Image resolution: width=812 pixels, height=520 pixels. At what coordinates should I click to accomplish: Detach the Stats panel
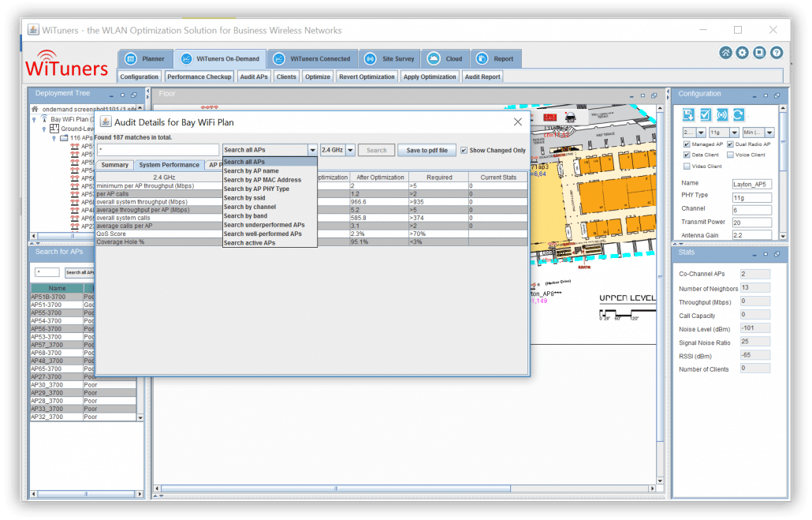[x=777, y=254]
